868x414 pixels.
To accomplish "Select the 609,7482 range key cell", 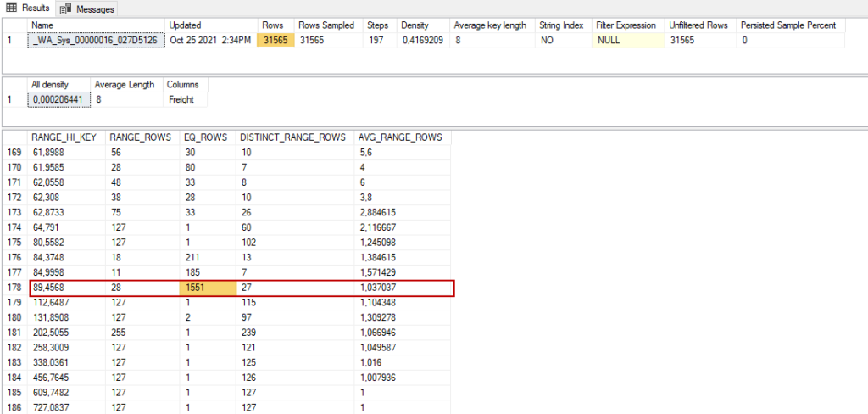I will (x=66, y=393).
